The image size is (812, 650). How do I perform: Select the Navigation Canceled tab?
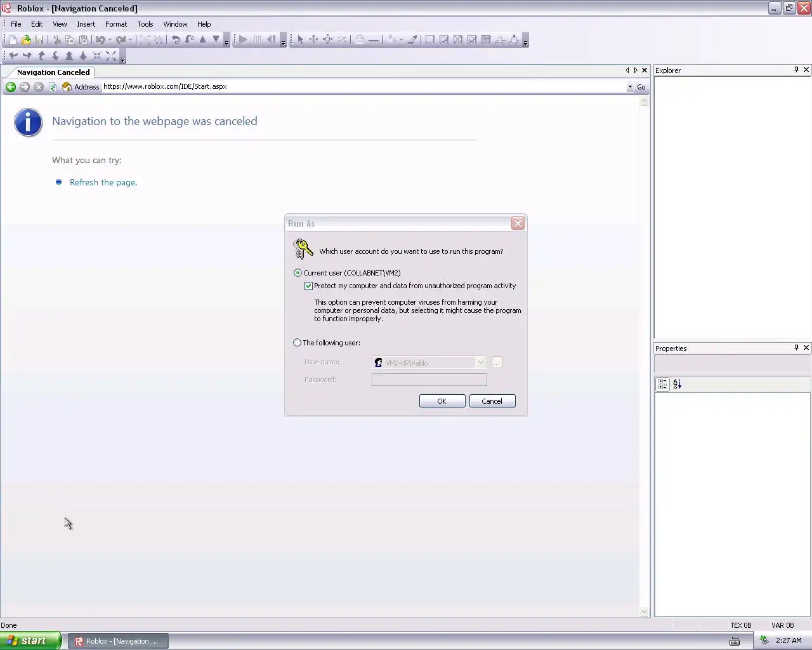point(53,72)
